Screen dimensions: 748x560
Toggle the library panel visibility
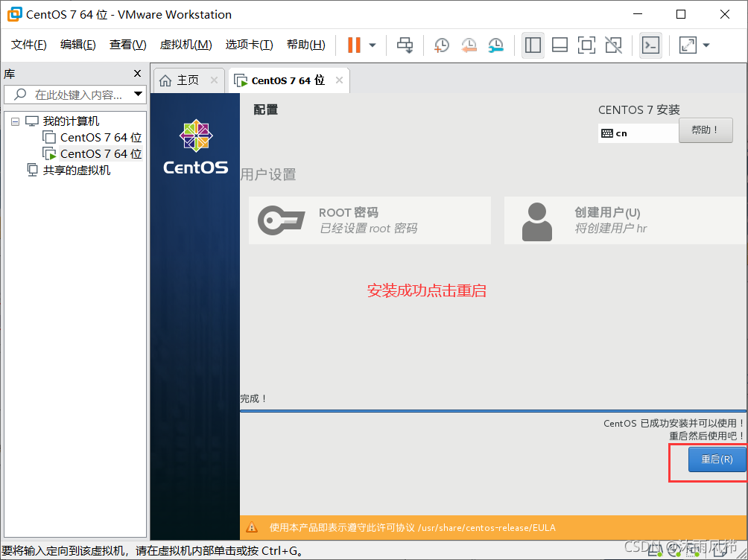coord(533,45)
